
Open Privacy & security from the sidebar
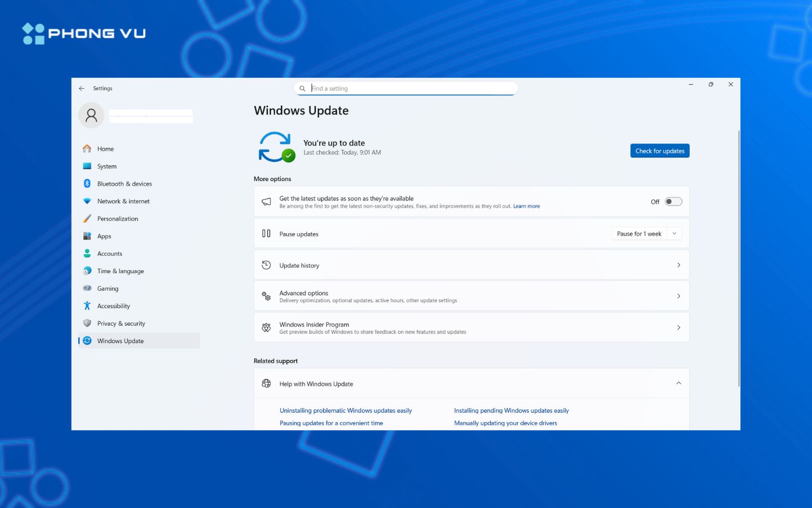pos(122,323)
